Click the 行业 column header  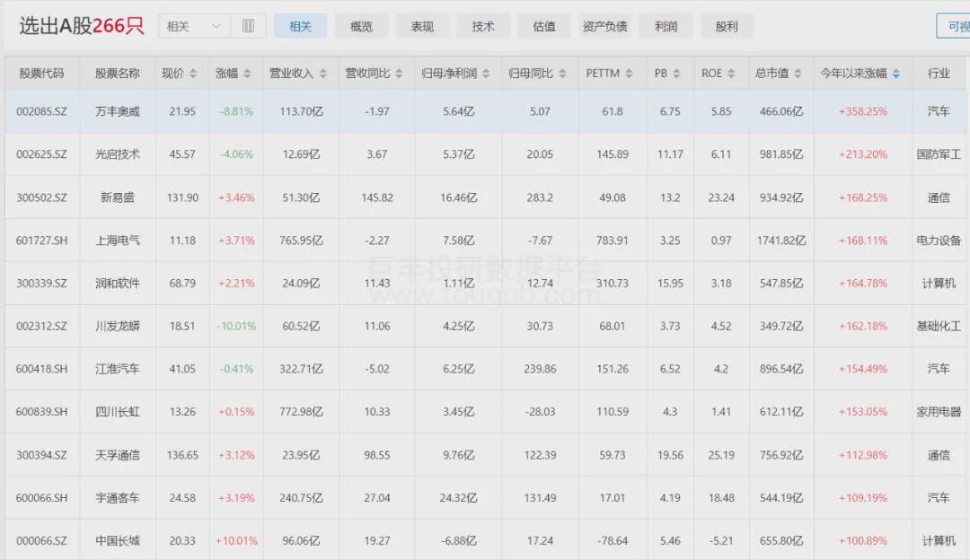coord(939,74)
